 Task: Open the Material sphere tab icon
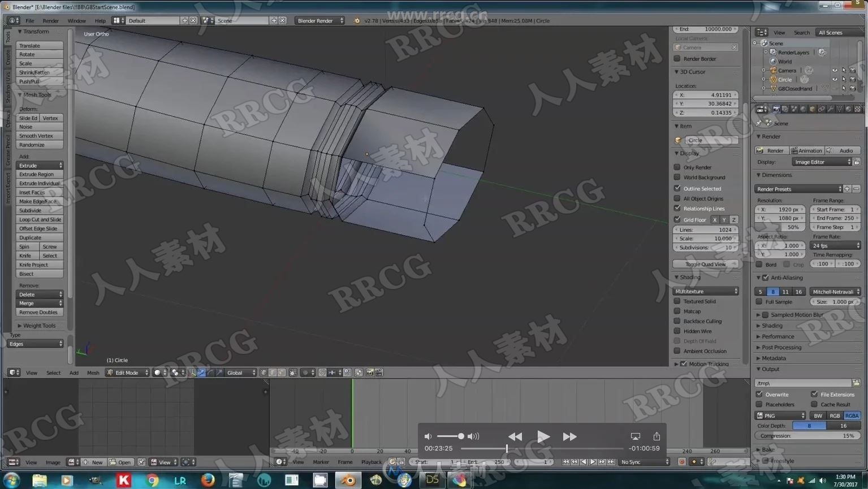pos(848,109)
